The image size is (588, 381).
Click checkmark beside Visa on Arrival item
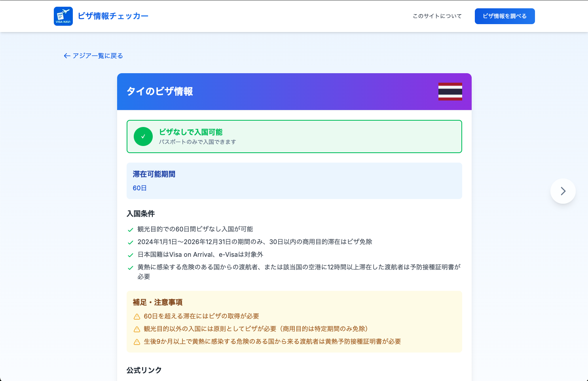click(131, 255)
